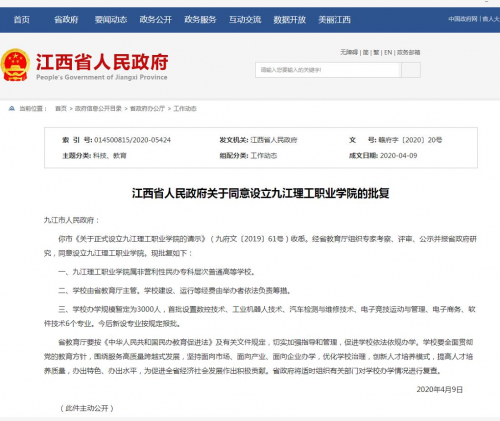Click the 工作动态 value next to 组配分类
500x421 pixels.
(264, 156)
